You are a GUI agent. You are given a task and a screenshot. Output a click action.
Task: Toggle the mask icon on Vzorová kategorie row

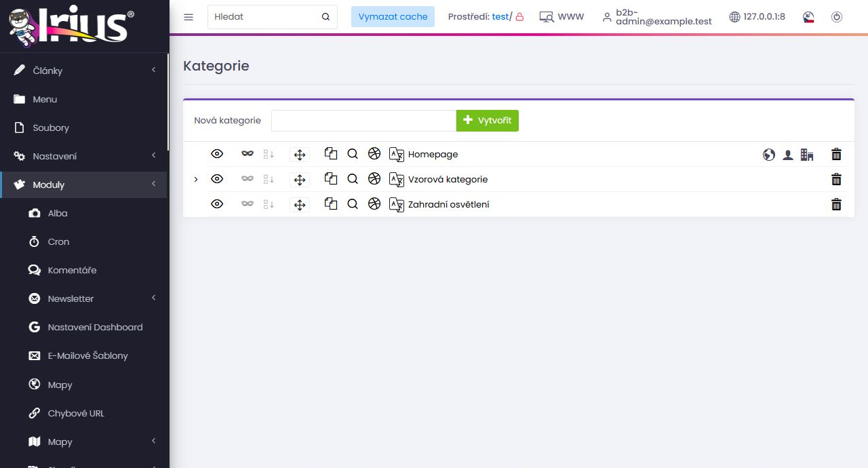click(x=248, y=179)
